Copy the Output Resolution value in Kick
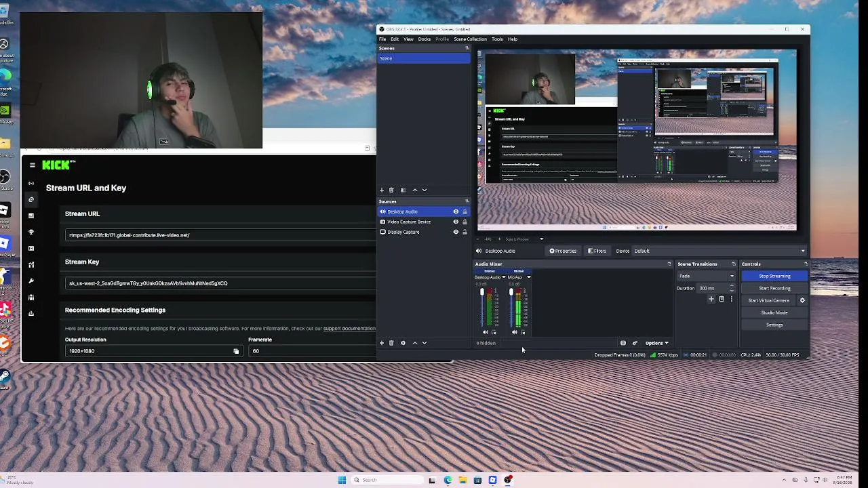 [x=236, y=351]
